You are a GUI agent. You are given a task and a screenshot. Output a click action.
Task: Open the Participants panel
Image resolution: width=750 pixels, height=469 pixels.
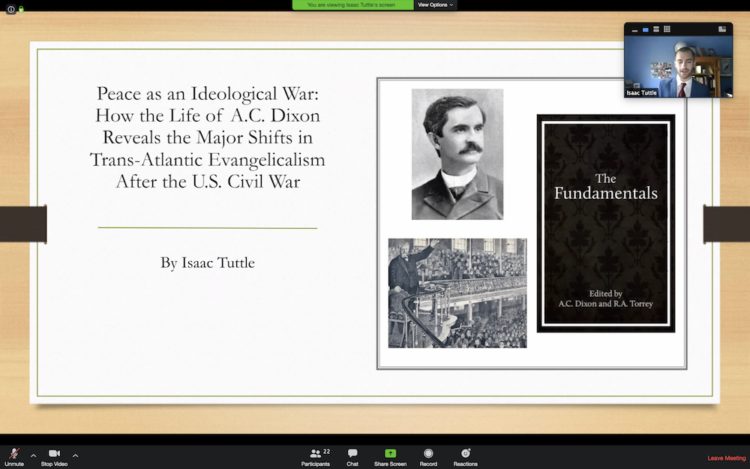tap(316, 455)
